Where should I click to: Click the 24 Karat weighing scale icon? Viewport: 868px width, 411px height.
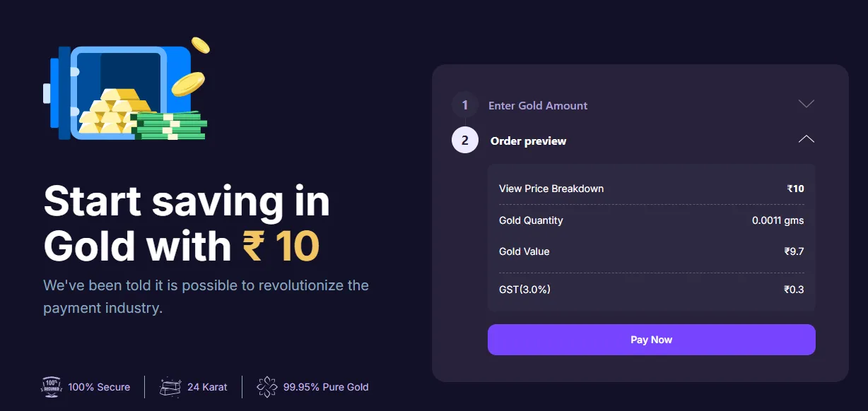click(170, 386)
